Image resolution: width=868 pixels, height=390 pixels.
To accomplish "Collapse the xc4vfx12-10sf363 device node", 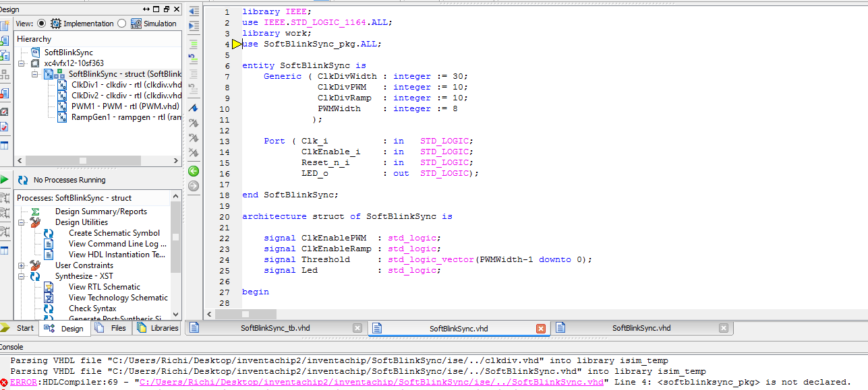I will click(22, 63).
